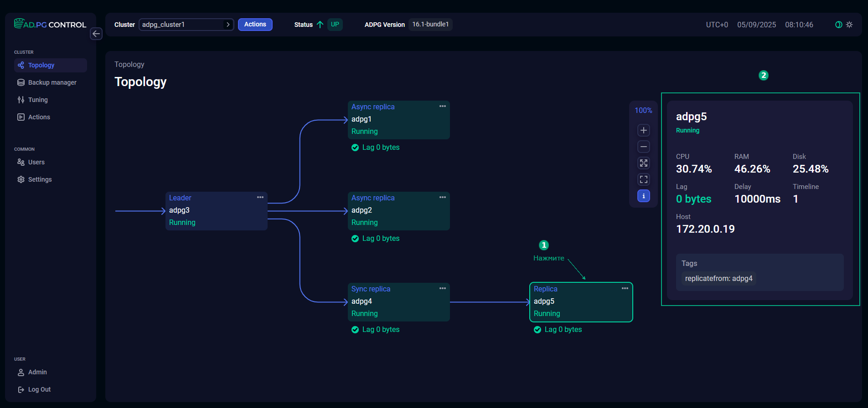Viewport: 868px width, 408px height.
Task: Open the three-dot menu on Leader adpg3
Action: (260, 197)
